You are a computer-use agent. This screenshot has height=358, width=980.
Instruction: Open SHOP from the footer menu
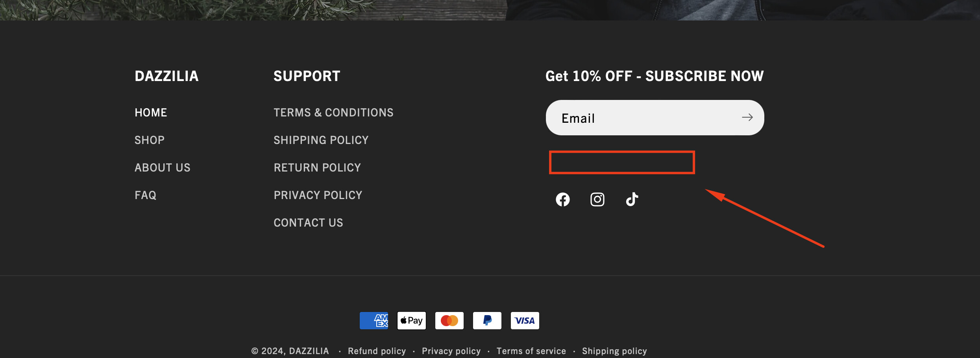pyautogui.click(x=150, y=140)
